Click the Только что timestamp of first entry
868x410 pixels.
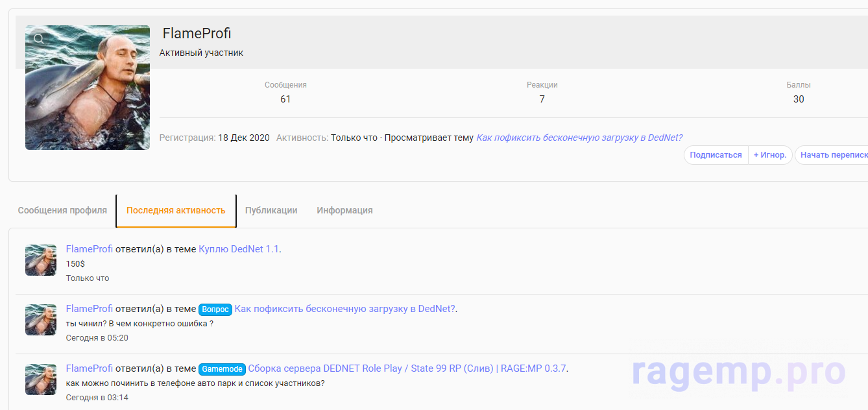pos(88,278)
